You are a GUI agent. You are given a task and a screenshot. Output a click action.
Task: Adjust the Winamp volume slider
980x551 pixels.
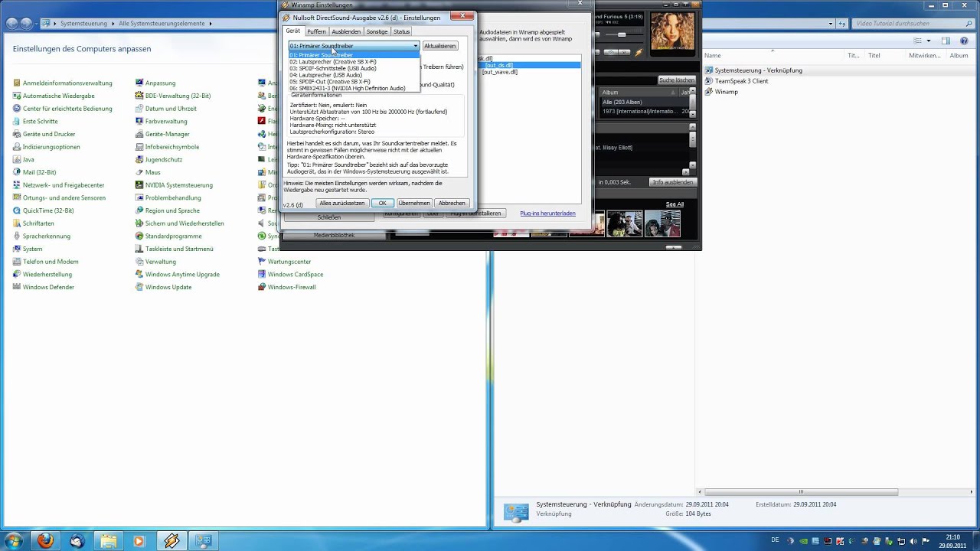622,34
